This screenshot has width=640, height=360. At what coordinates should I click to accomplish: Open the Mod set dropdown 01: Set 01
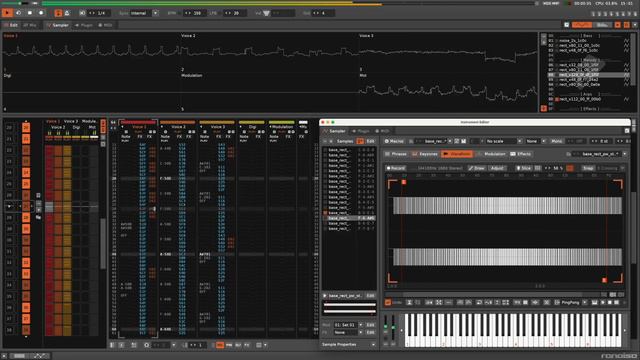tap(348, 325)
